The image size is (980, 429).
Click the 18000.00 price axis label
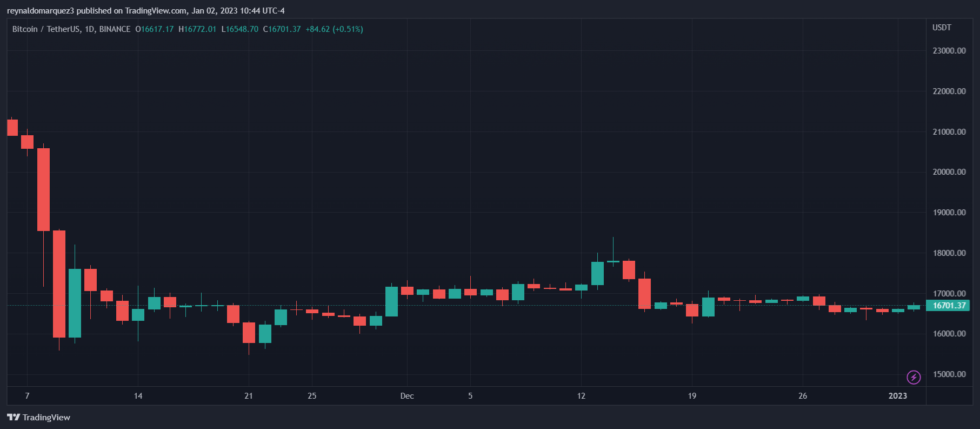(x=948, y=253)
